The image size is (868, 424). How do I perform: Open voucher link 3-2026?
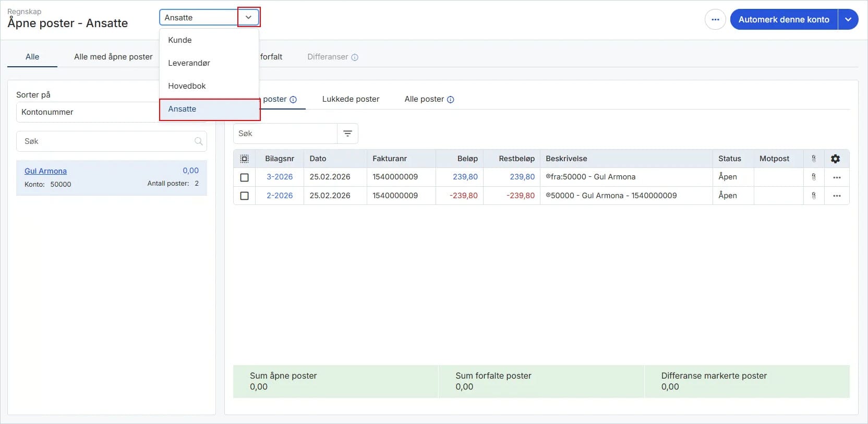pos(280,177)
